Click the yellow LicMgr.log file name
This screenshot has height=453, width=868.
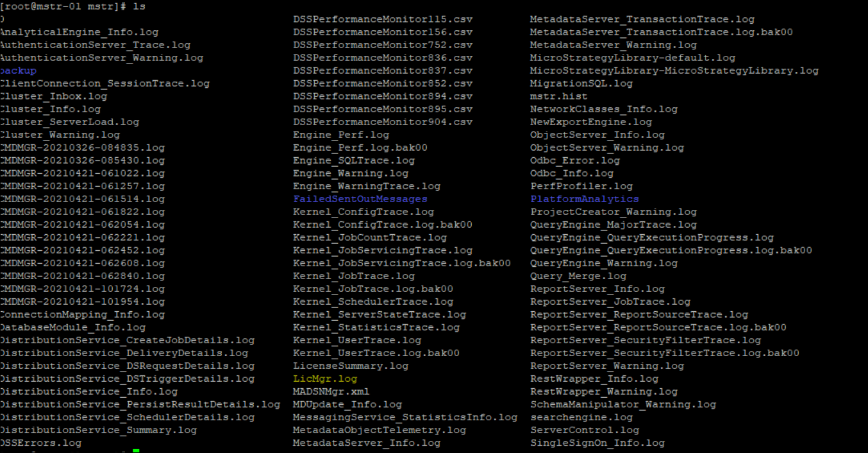325,379
